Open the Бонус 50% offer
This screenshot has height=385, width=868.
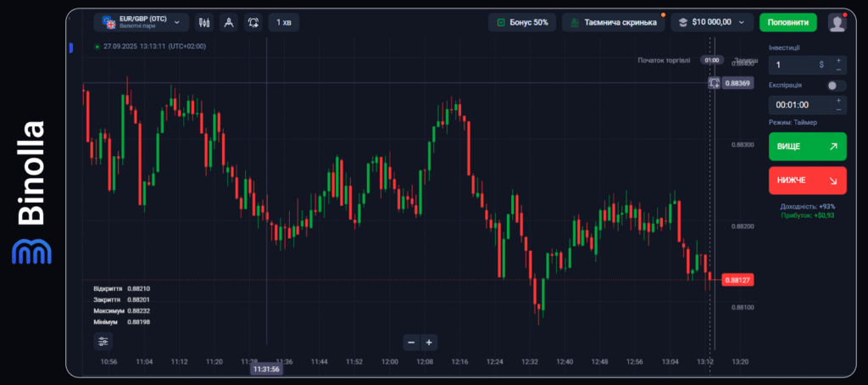click(x=522, y=23)
